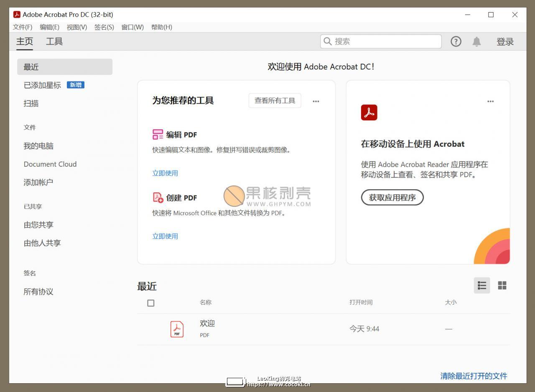Close the Acrobat window
This screenshot has height=392, width=535.
[x=515, y=15]
